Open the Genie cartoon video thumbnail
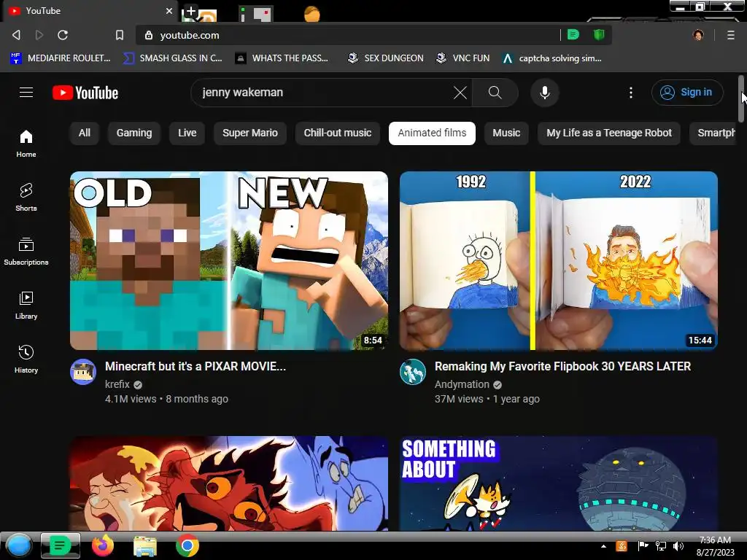 (x=229, y=483)
